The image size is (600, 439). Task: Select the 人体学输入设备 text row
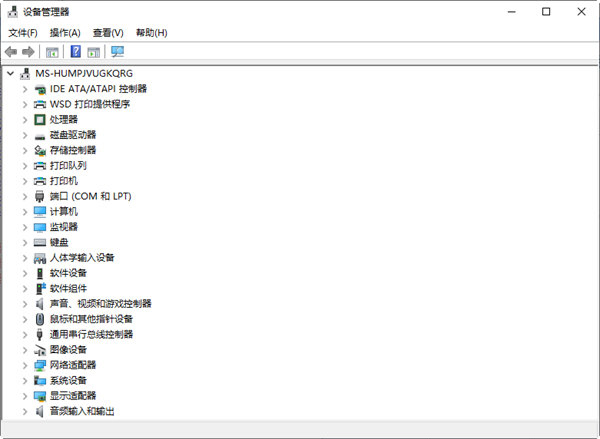click(x=82, y=258)
